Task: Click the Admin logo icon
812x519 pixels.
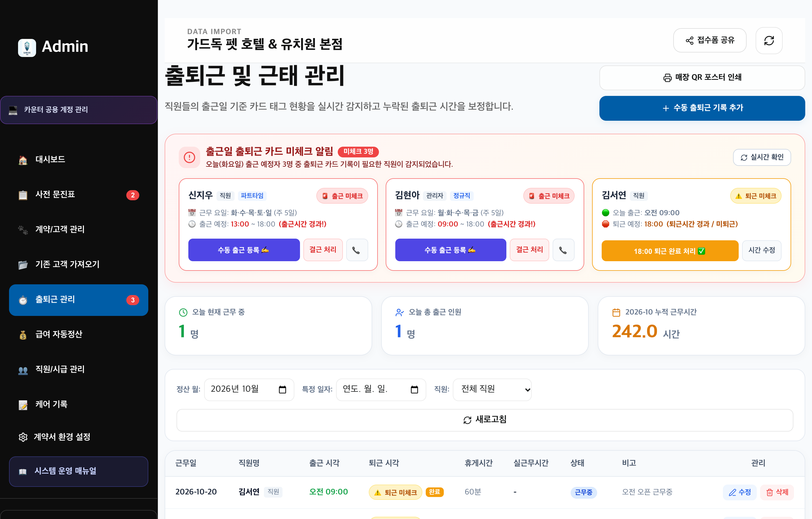Action: [27, 48]
